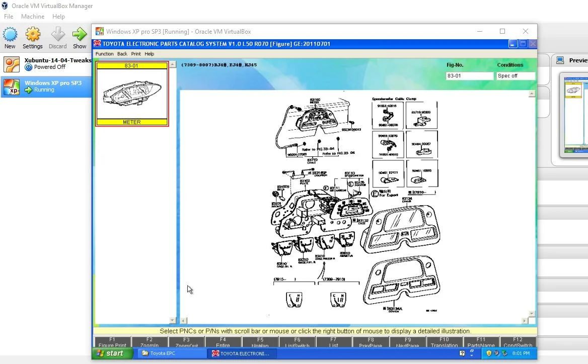Click the 83110 SPEEDOMETER part label
The width and height of the screenshot is (588, 364).
pos(353,174)
